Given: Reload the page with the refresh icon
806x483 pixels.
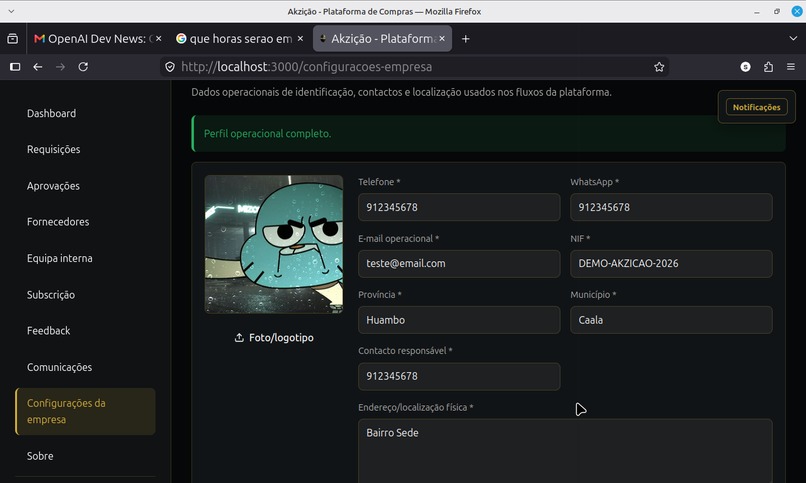Looking at the screenshot, I should tap(83, 67).
